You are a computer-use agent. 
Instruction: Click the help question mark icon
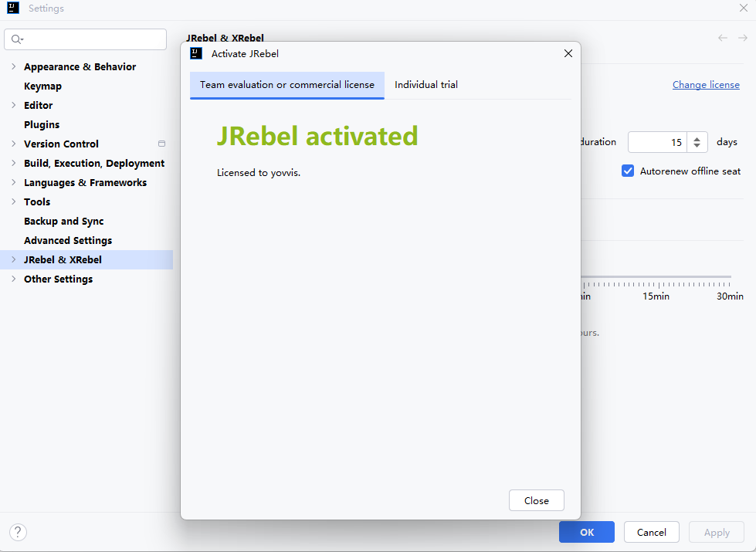[x=18, y=532]
